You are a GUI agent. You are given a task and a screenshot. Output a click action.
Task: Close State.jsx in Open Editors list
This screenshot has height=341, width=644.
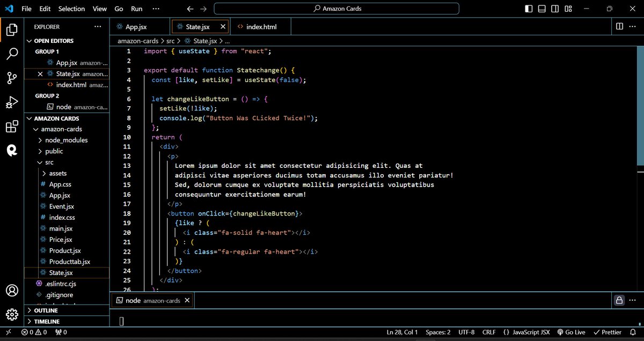tap(40, 74)
